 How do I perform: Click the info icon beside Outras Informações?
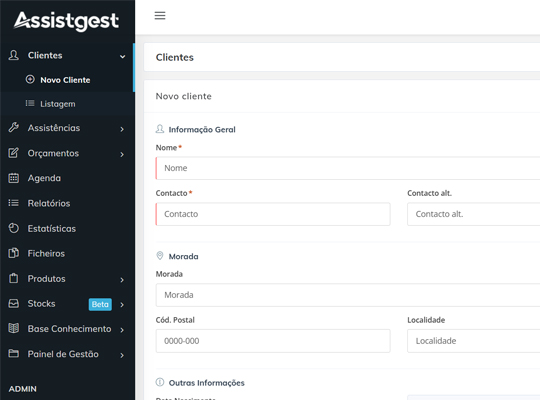coord(160,382)
